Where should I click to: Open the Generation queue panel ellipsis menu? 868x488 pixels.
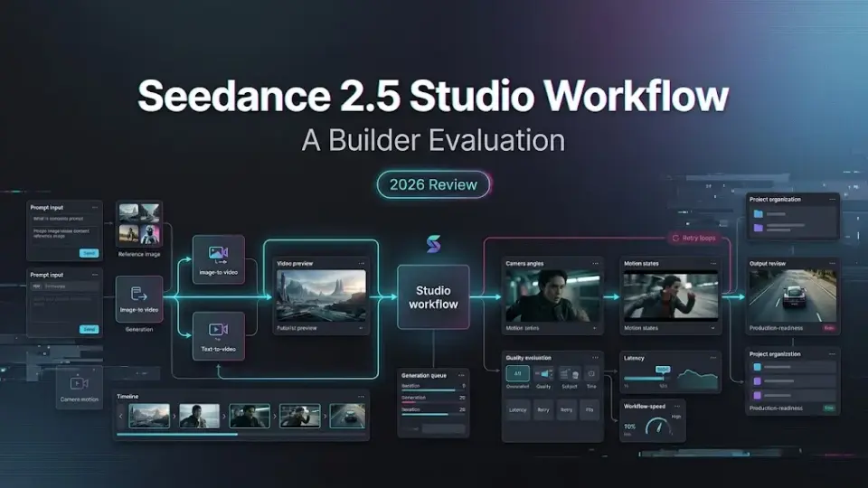tap(461, 376)
